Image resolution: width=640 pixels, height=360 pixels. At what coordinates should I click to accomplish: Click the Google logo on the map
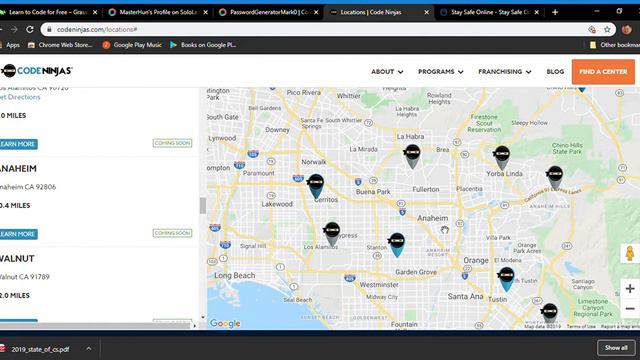click(x=225, y=323)
